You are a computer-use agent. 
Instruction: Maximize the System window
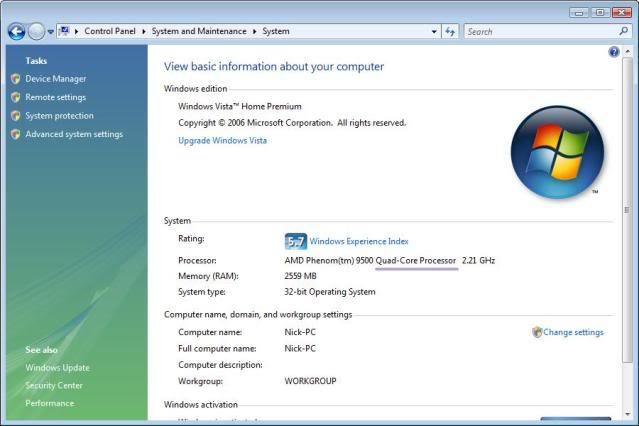(x=600, y=13)
